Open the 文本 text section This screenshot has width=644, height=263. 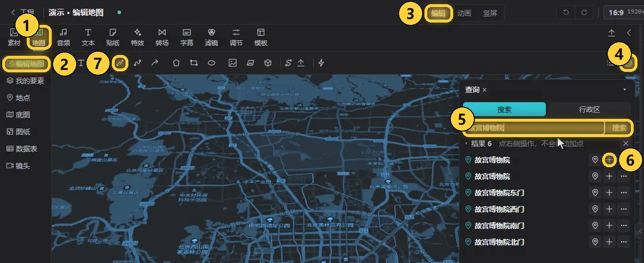(x=88, y=37)
